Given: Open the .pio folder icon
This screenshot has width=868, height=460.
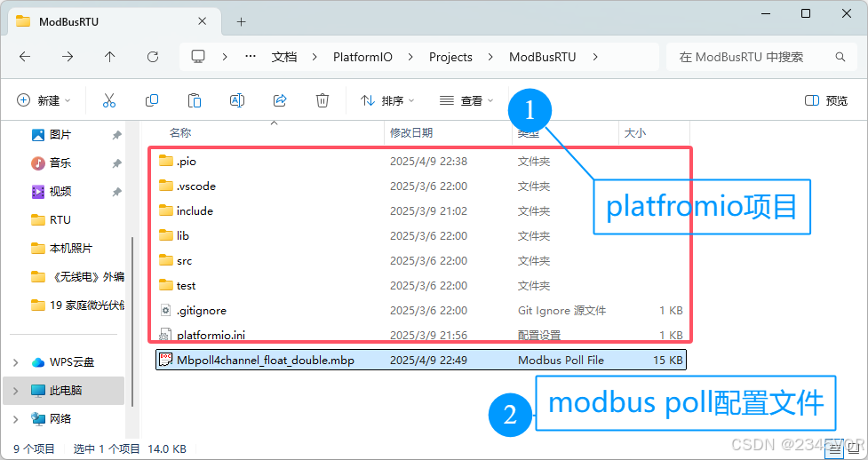Looking at the screenshot, I should point(165,161).
